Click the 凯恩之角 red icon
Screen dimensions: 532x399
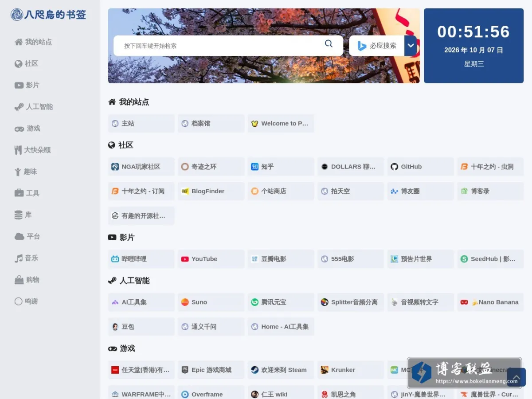[x=325, y=394]
